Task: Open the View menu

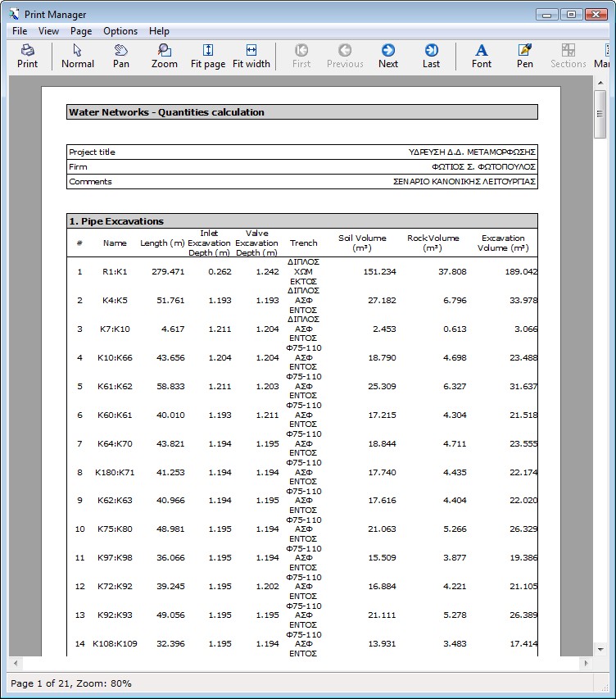Action: coord(48,31)
